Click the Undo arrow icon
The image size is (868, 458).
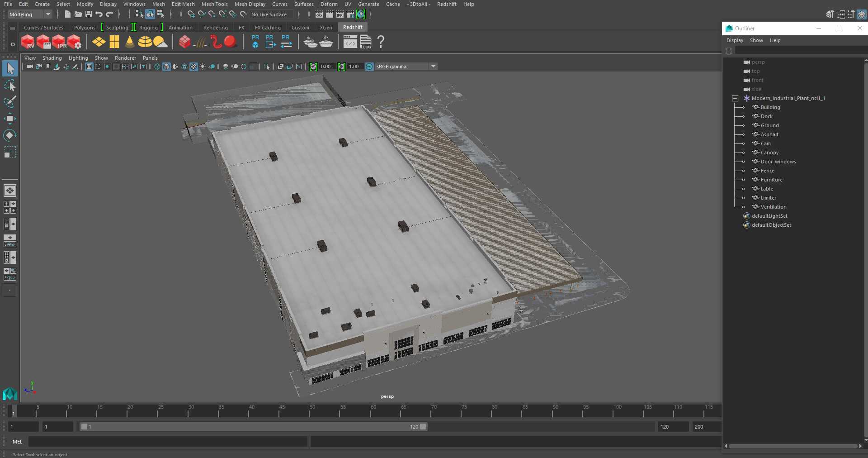[99, 14]
